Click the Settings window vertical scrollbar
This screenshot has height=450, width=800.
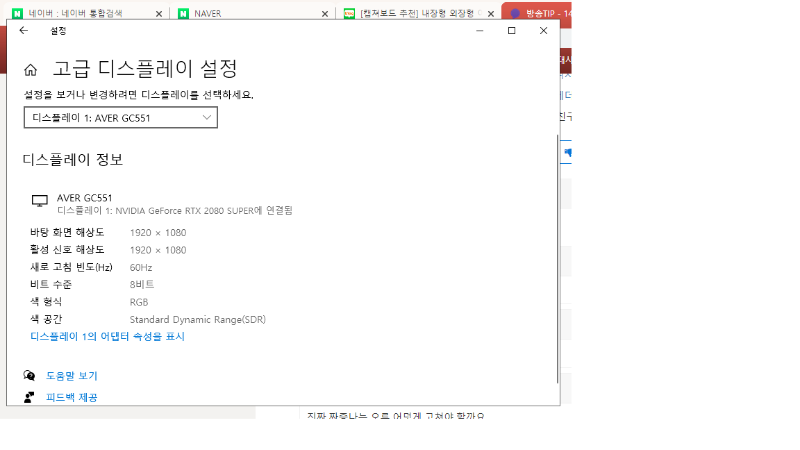pos(557,259)
